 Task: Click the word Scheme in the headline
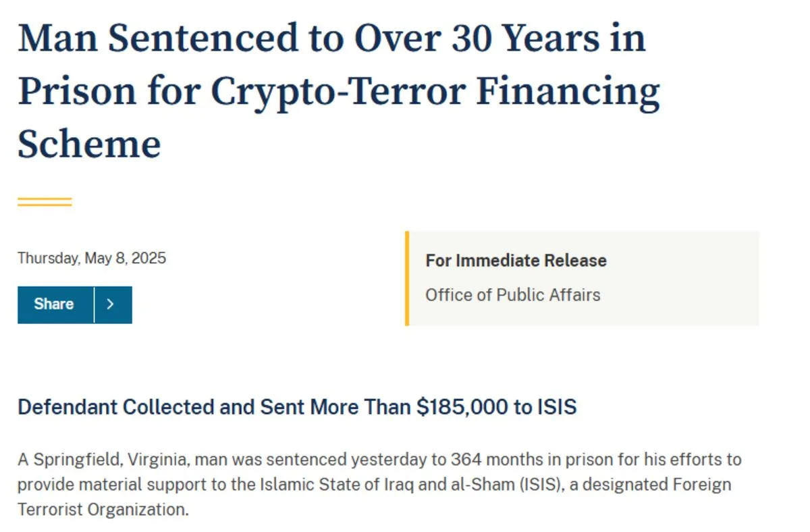point(89,144)
